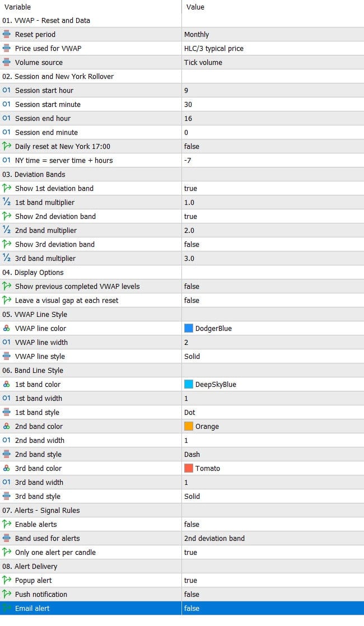This screenshot has width=364, height=626.
Task: Toggle the Show 3rd deviation band false value
Action: click(273, 244)
